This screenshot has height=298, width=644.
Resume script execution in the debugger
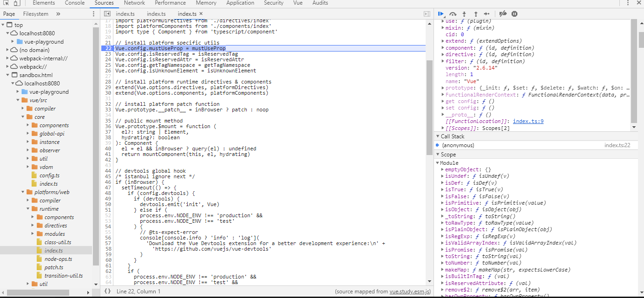440,14
